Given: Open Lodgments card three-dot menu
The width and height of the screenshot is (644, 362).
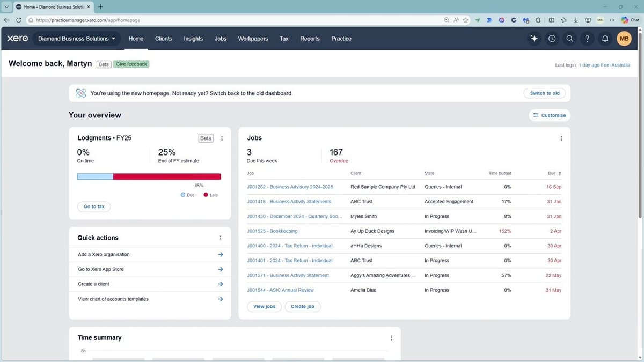Looking at the screenshot, I should (x=222, y=138).
